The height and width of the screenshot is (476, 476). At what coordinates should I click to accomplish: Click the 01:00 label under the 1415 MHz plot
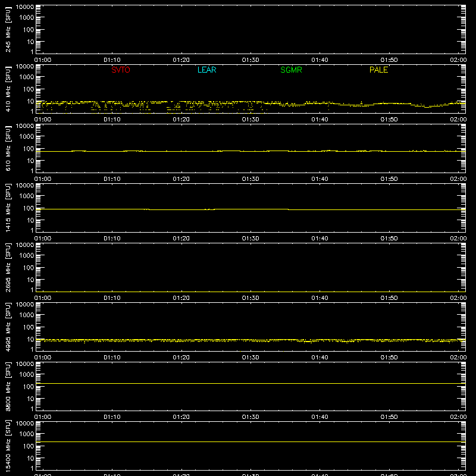[x=43, y=239]
